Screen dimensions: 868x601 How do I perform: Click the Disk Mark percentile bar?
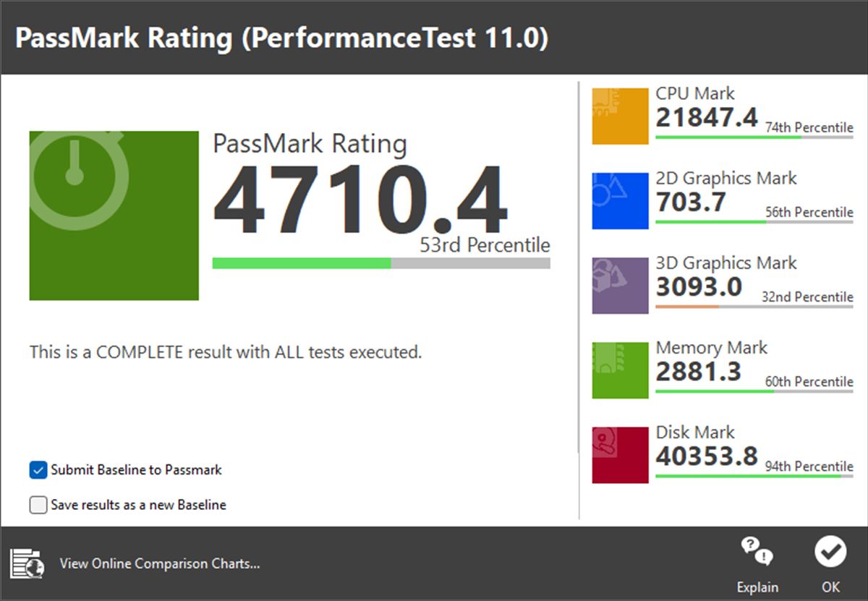(754, 476)
